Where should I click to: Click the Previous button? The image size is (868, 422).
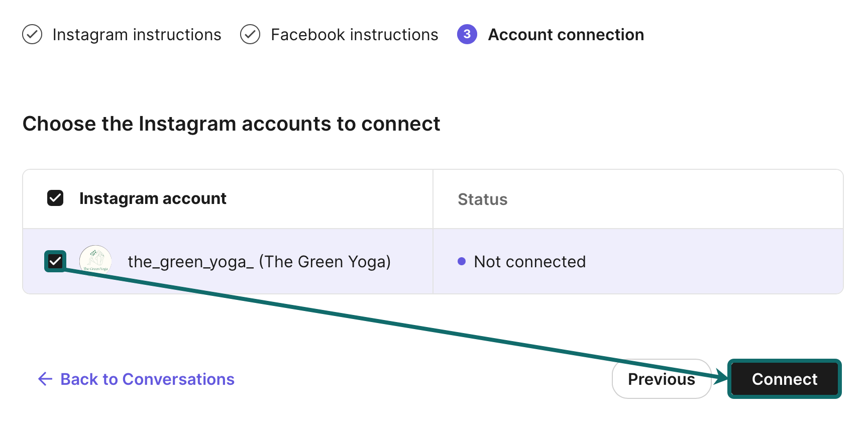pos(661,379)
